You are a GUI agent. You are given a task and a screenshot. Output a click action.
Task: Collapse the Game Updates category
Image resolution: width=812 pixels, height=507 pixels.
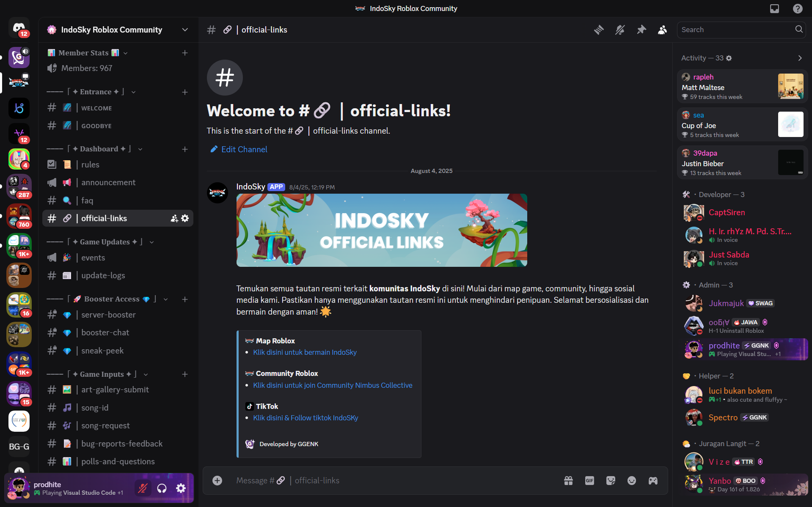(x=100, y=242)
